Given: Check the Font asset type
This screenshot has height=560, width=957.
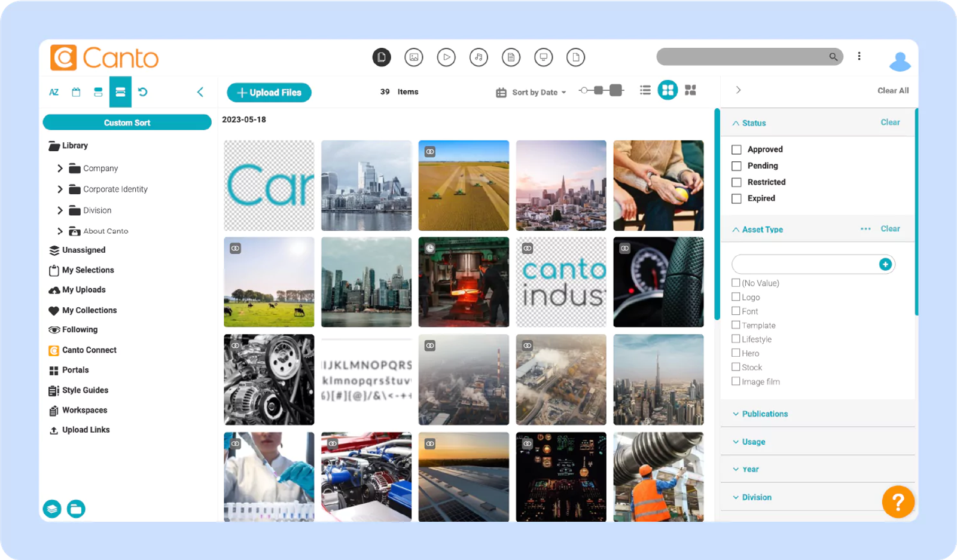Looking at the screenshot, I should pyautogui.click(x=736, y=311).
